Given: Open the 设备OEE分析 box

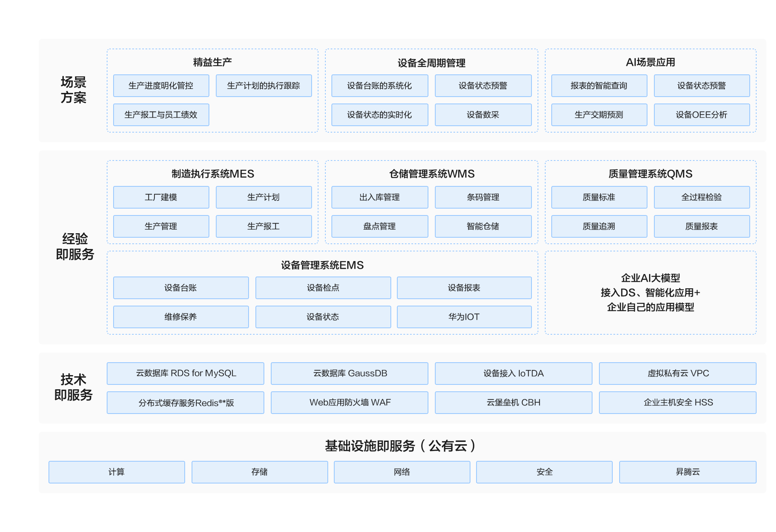Looking at the screenshot, I should click(x=702, y=115).
